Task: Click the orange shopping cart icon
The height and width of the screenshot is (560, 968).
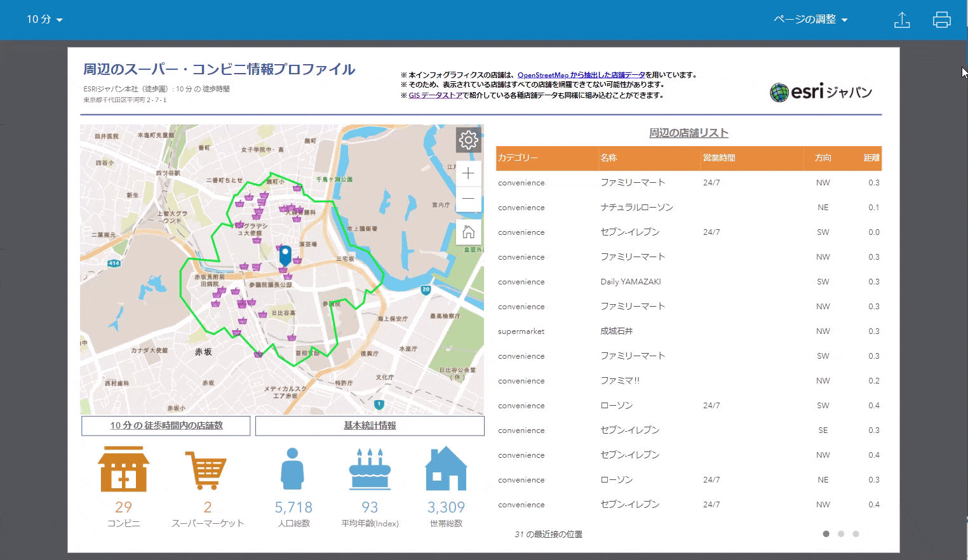Action: 206,470
